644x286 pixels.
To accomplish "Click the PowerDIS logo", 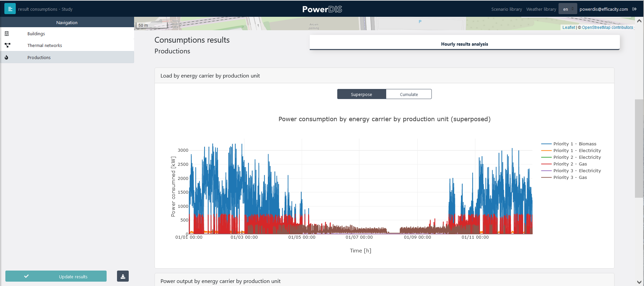I will (322, 9).
